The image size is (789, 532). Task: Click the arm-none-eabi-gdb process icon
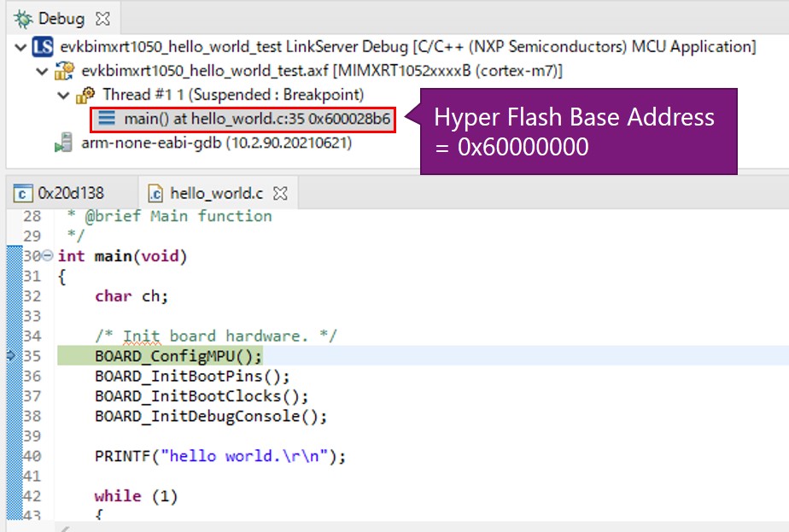[64, 143]
